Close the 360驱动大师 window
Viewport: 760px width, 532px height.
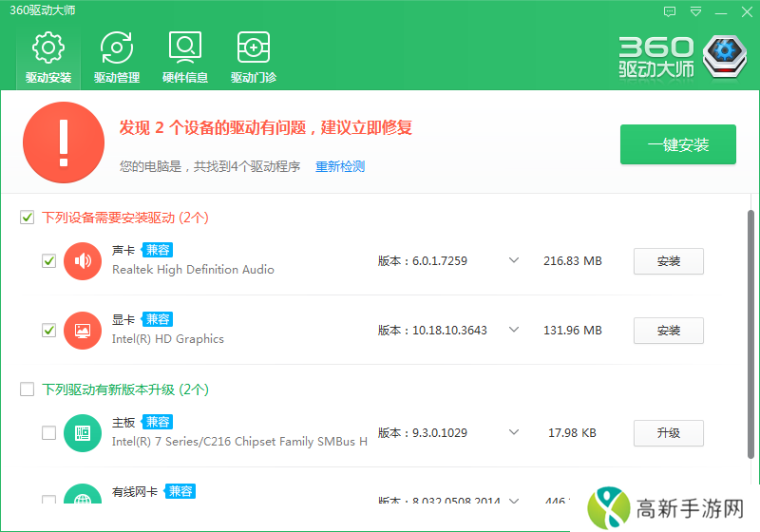click(747, 11)
